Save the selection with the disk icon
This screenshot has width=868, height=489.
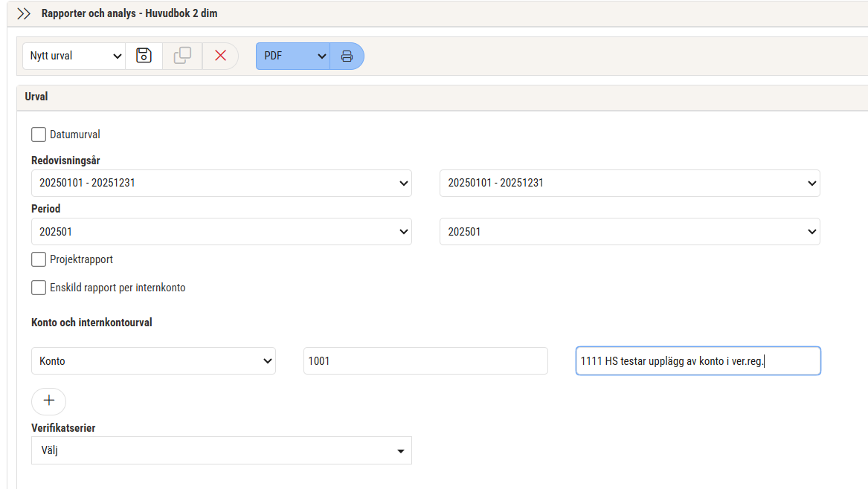coord(144,56)
